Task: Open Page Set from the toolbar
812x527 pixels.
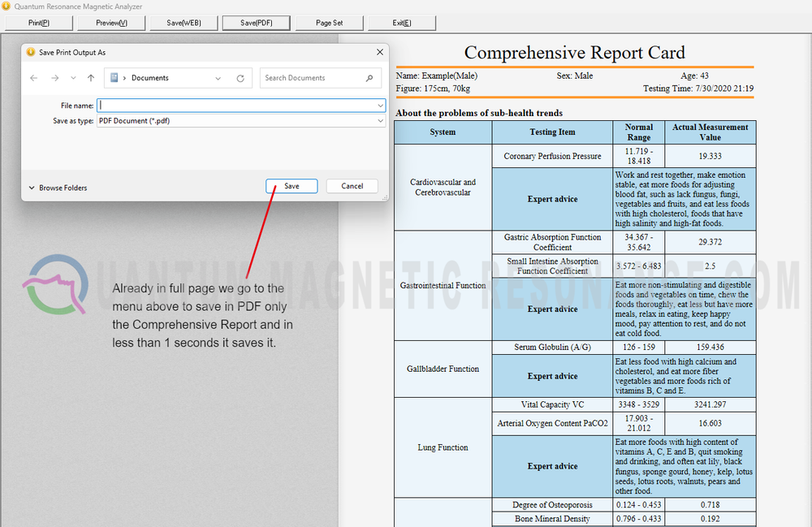Action: coord(329,23)
